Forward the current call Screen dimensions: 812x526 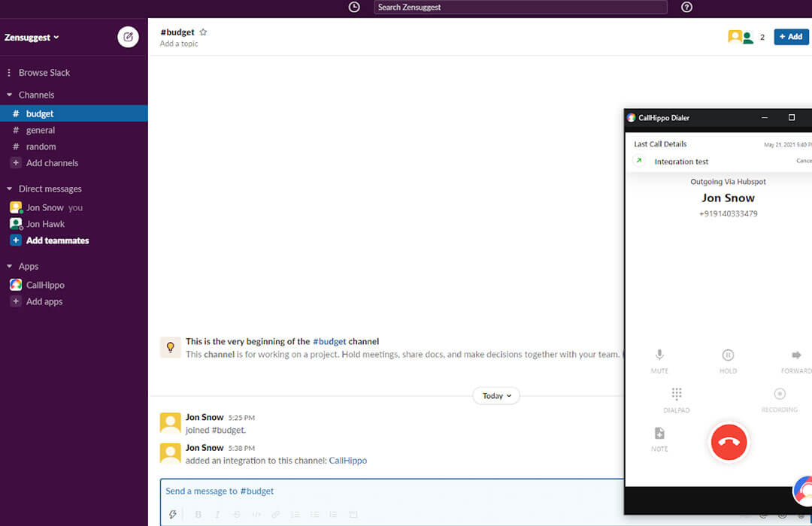point(796,361)
